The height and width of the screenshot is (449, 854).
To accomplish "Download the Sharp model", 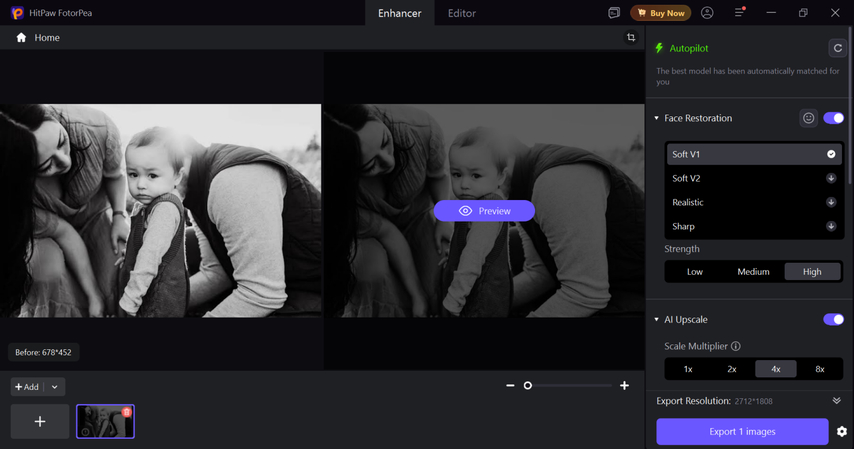I will 831,226.
